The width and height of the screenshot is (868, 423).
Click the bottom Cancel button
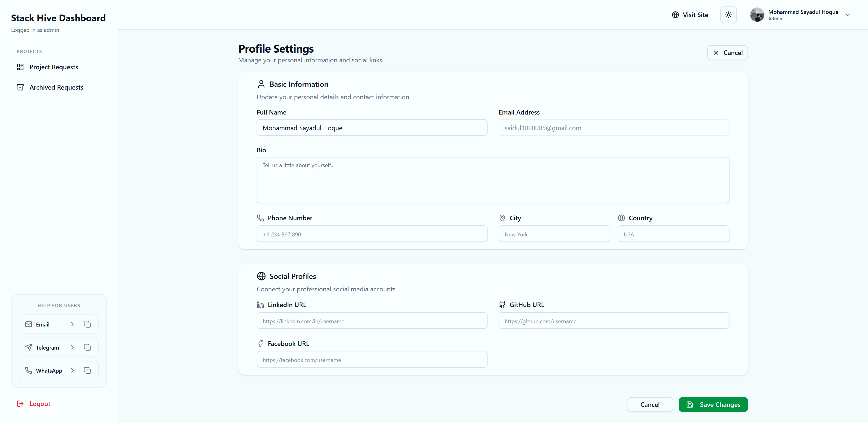[x=650, y=405]
